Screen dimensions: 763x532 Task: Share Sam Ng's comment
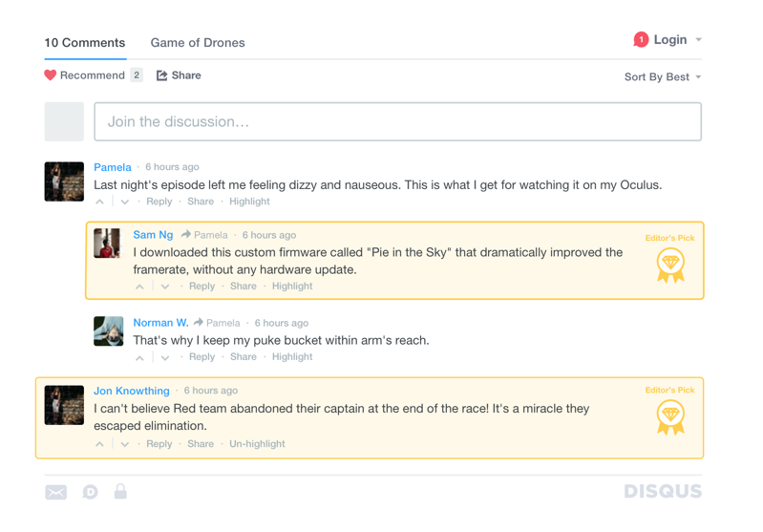point(244,287)
